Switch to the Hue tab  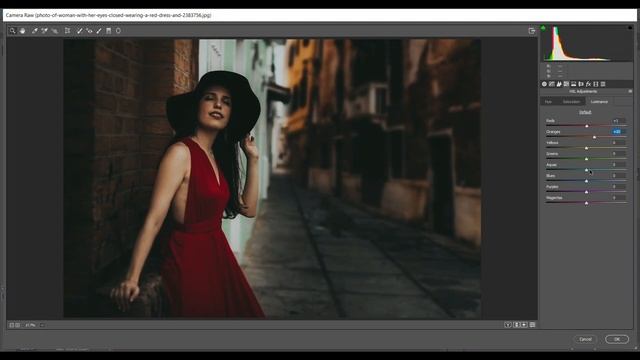[548, 102]
